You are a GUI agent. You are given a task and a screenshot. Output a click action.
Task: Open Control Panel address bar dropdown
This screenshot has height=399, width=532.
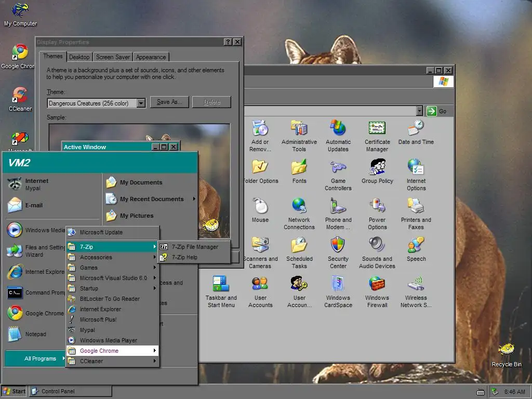419,111
